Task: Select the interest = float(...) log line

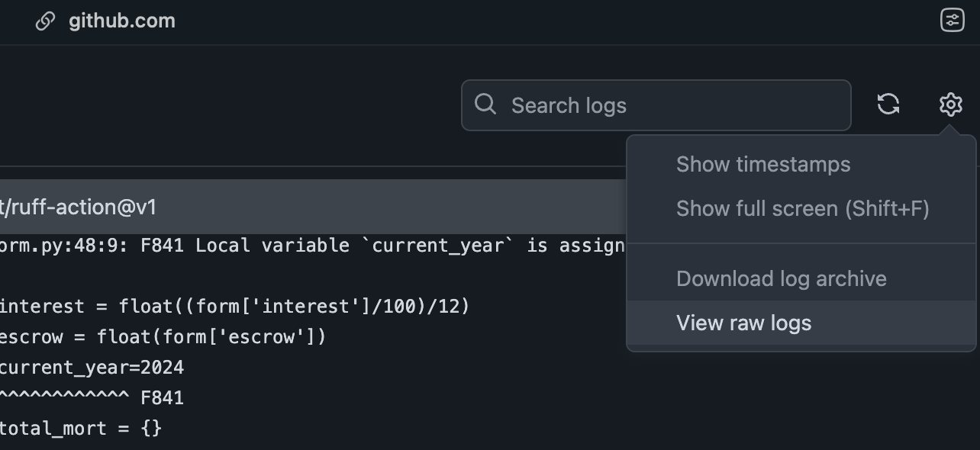Action: [x=233, y=307]
